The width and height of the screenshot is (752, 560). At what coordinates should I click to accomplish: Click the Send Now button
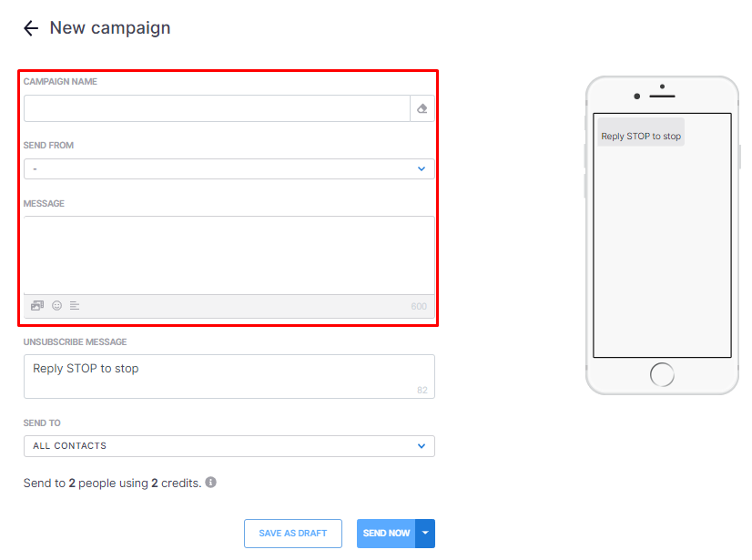(386, 533)
